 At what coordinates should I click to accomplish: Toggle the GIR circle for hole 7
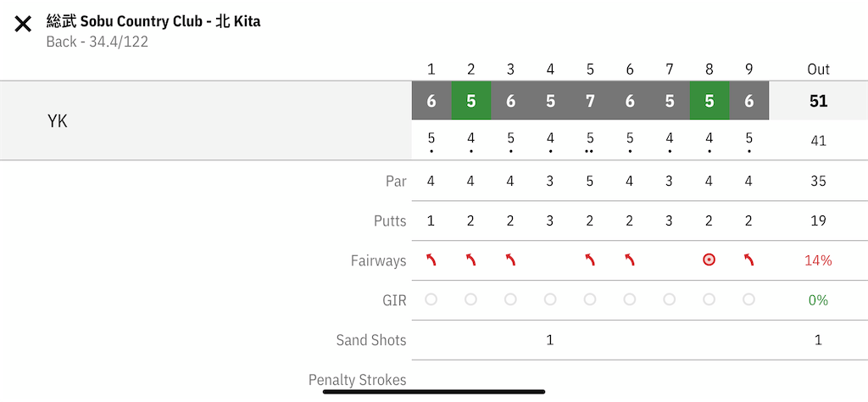(670, 299)
